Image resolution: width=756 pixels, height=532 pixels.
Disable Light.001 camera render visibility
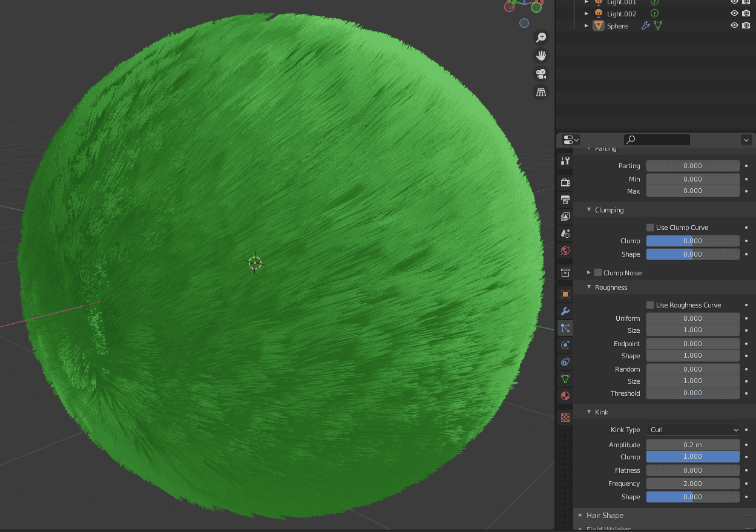746,3
